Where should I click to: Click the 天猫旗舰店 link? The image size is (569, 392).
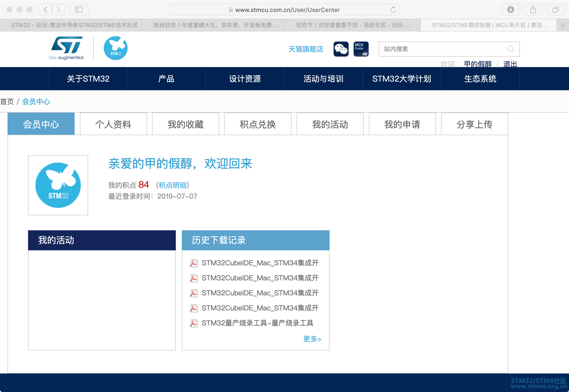click(306, 49)
